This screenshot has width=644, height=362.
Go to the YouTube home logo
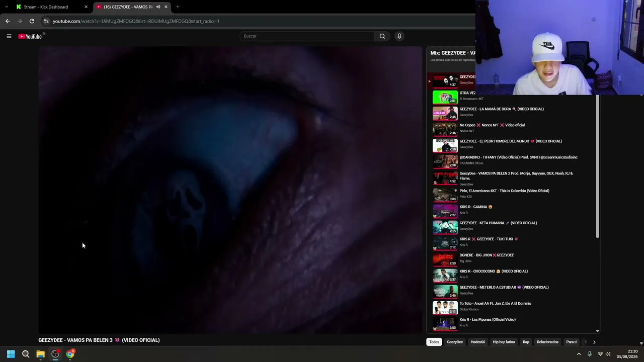31,36
